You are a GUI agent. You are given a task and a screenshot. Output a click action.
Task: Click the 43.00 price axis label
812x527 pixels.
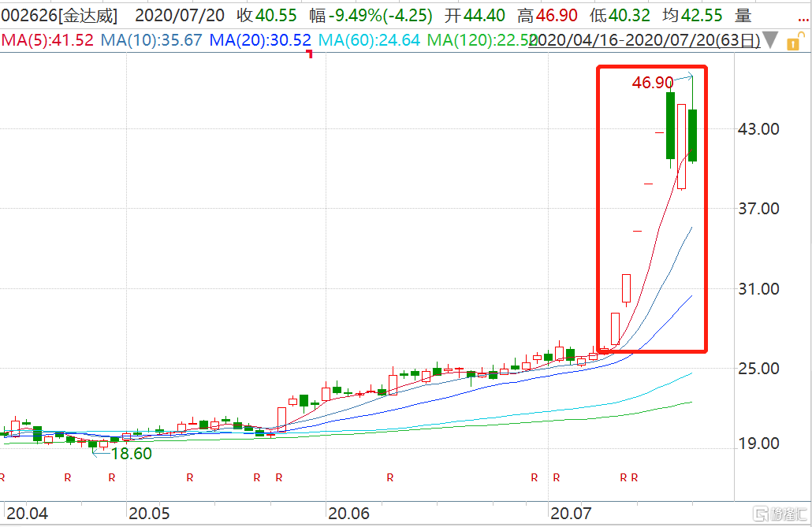(x=758, y=129)
